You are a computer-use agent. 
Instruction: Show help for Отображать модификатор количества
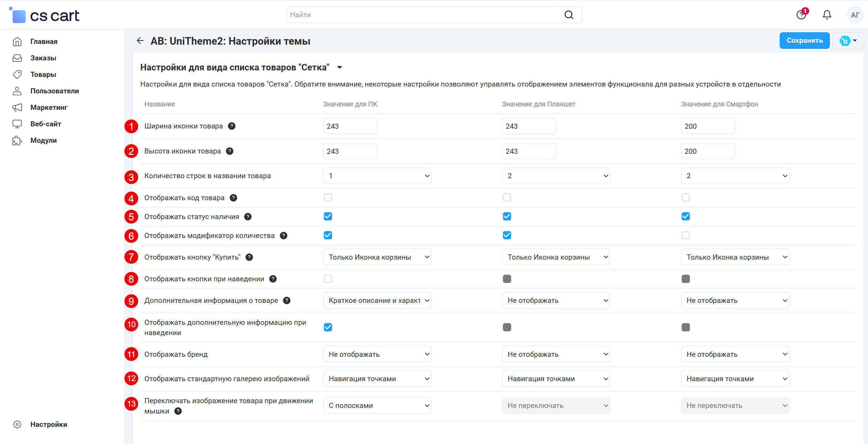[284, 236]
